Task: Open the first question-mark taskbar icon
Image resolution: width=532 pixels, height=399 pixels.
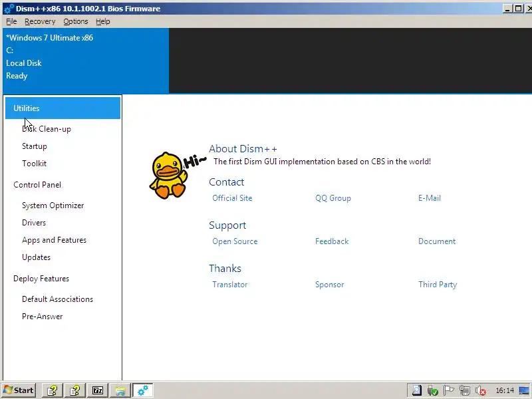Action: click(x=53, y=390)
